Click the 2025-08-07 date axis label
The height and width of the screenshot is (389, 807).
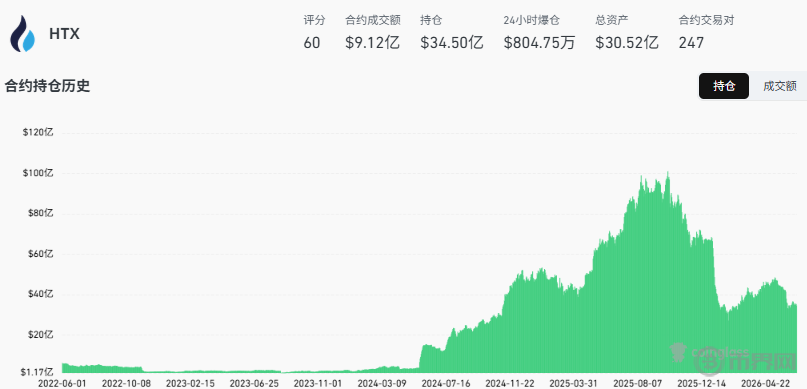point(638,384)
